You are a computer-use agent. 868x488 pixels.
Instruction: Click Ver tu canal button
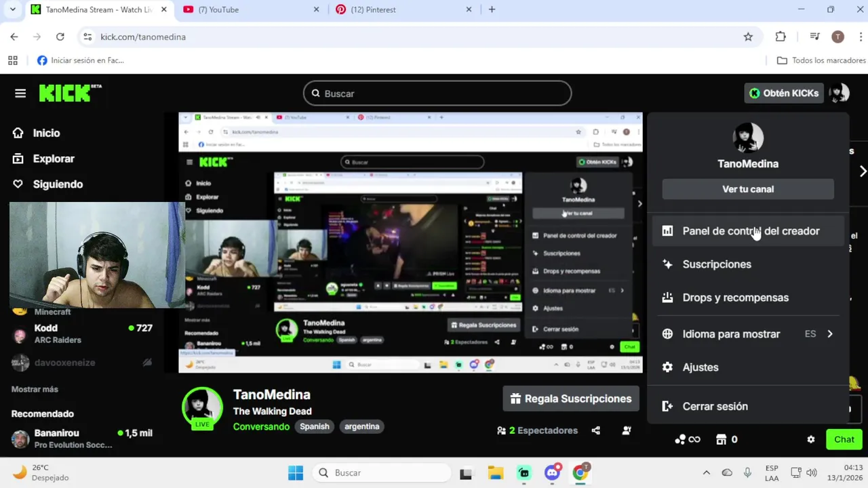tap(748, 189)
